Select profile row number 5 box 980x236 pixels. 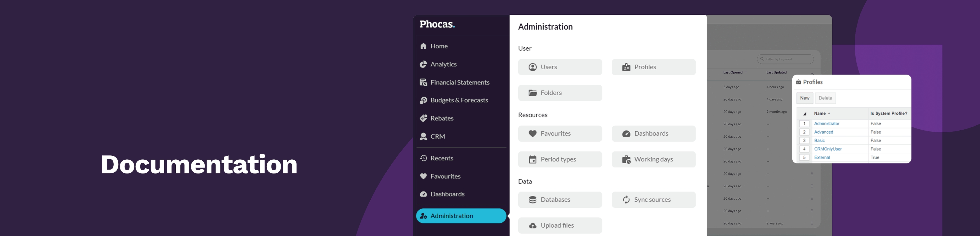tap(804, 157)
